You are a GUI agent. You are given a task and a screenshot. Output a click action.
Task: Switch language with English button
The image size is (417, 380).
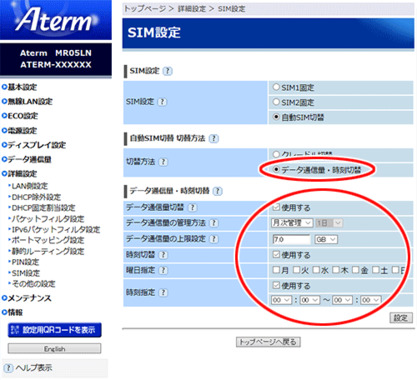click(54, 349)
